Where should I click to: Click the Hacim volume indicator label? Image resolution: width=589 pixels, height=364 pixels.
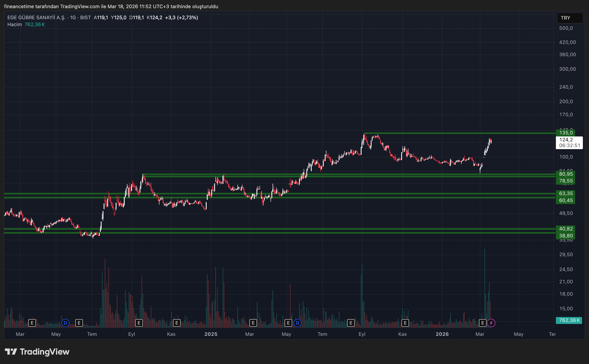coord(15,25)
